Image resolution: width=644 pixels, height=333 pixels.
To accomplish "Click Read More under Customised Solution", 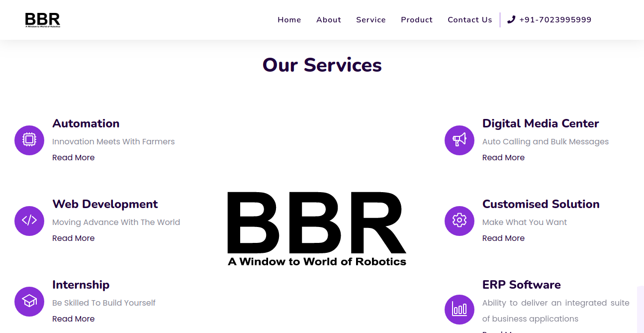I will (x=503, y=238).
